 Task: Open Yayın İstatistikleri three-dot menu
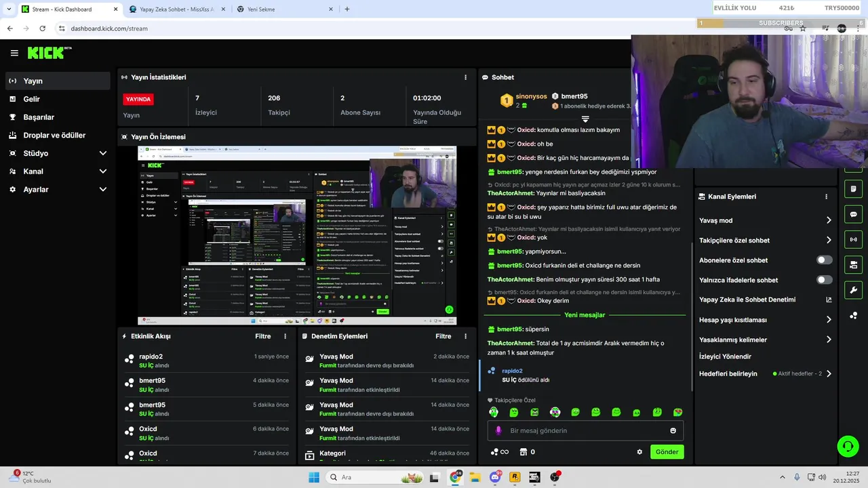tap(465, 77)
